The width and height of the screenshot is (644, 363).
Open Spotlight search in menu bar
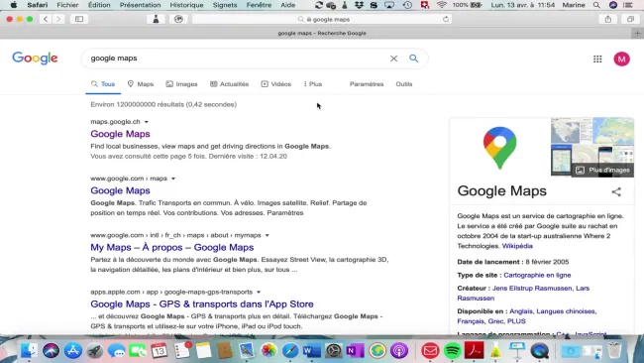pyautogui.click(x=596, y=5)
